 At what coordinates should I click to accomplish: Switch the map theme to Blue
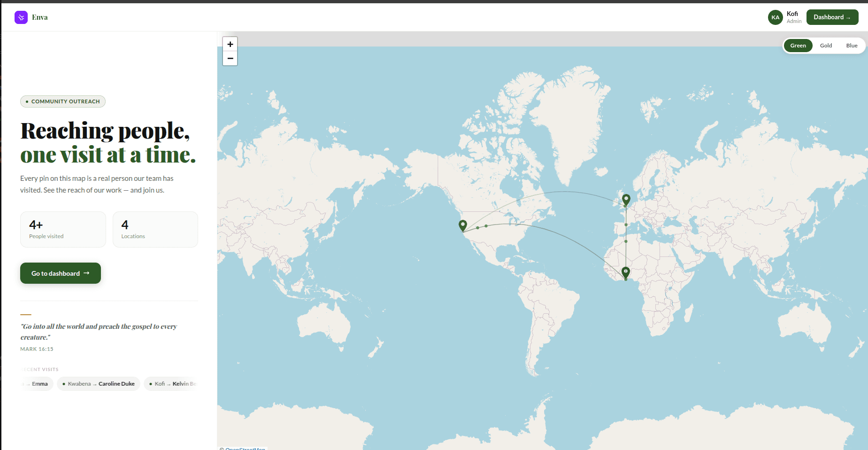click(x=852, y=45)
